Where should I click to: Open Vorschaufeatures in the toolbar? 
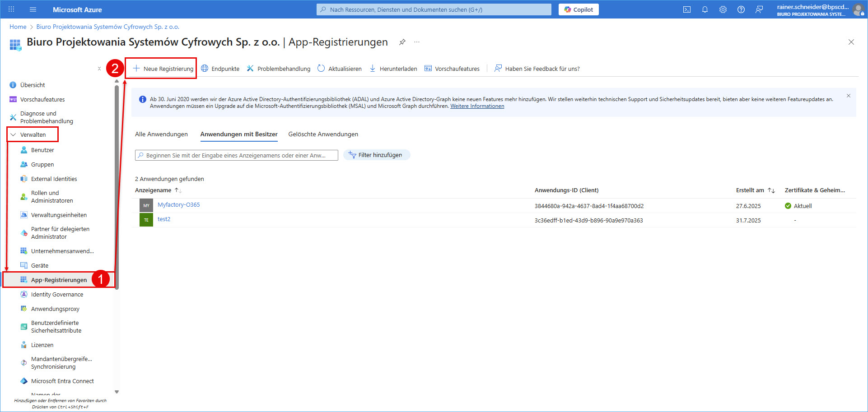[452, 69]
